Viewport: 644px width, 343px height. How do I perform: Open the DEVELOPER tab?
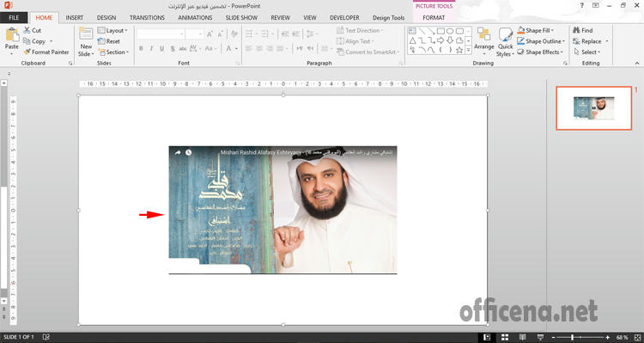coord(344,18)
